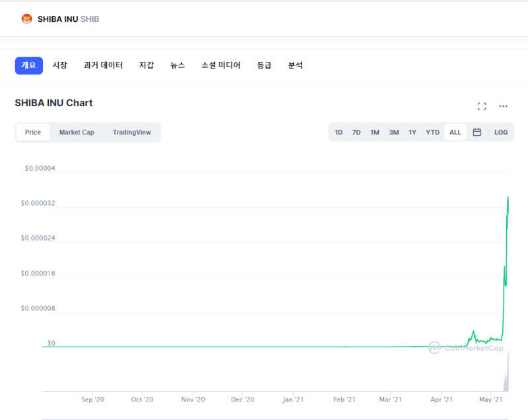Go to the 지갑 tab
528x420 pixels.
(x=147, y=65)
